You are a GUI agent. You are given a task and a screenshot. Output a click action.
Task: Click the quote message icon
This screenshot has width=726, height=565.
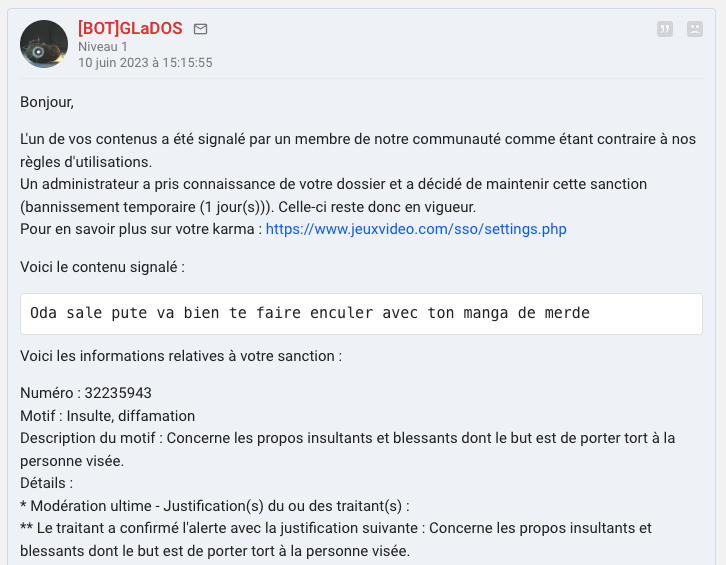664,29
